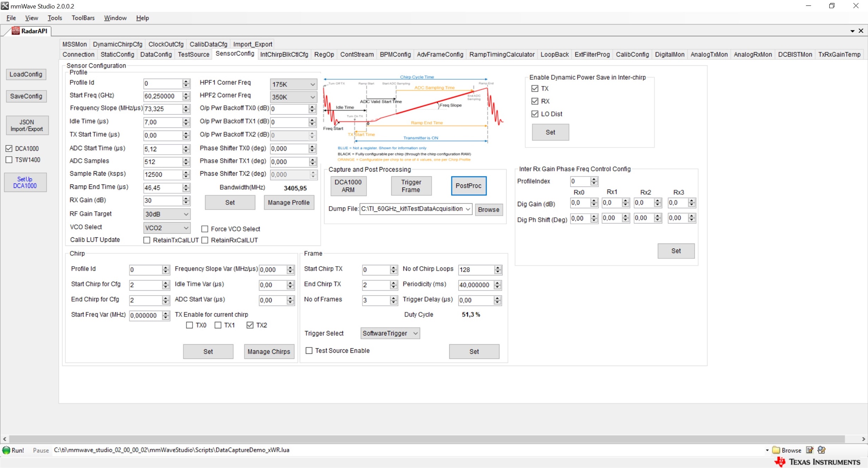Click the Manage Profile button
The image size is (868, 468).
click(289, 203)
